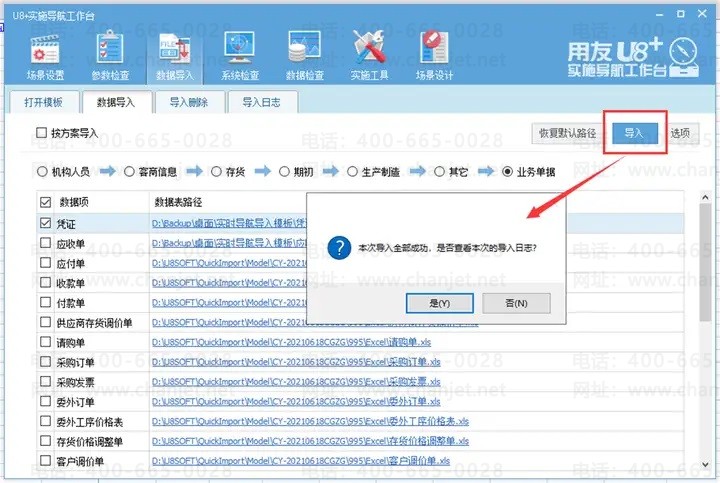
Task: Uncheck the 凭证 row checkbox
Action: [45, 223]
